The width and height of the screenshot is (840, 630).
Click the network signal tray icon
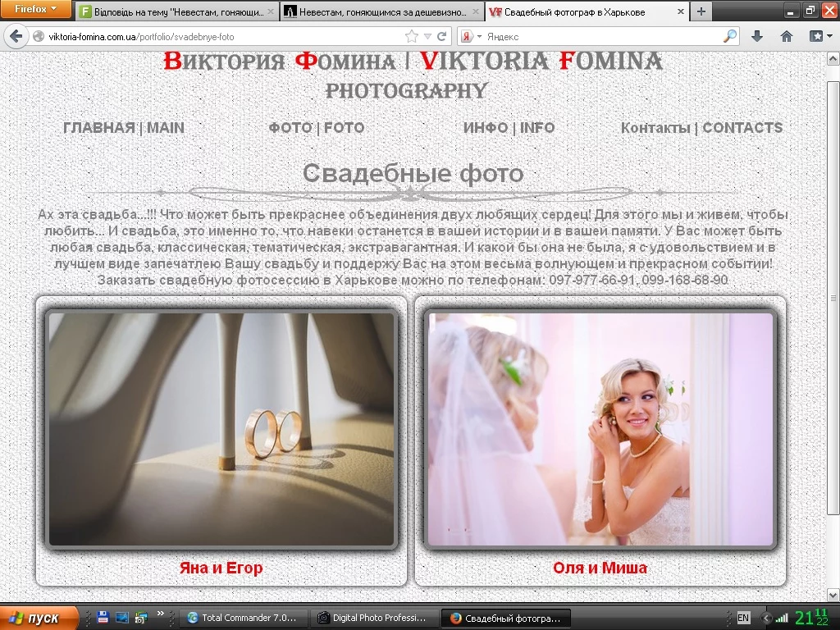[x=782, y=619]
